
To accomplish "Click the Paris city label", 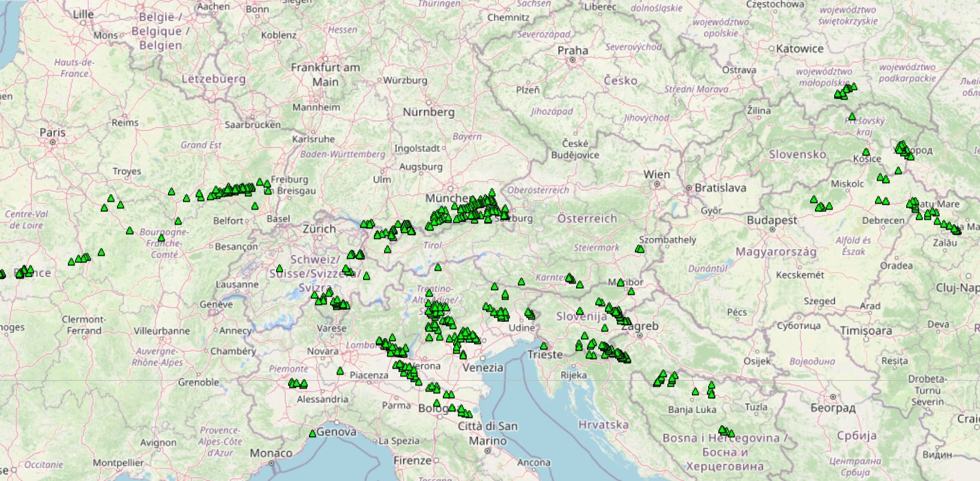I will (x=53, y=132).
